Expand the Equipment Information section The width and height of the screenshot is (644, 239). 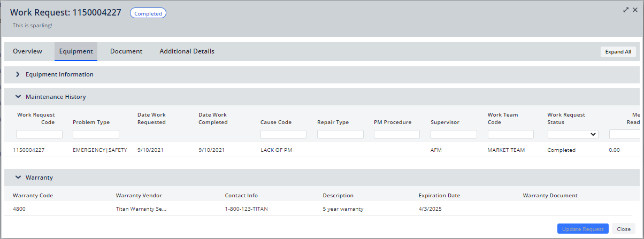(x=18, y=74)
